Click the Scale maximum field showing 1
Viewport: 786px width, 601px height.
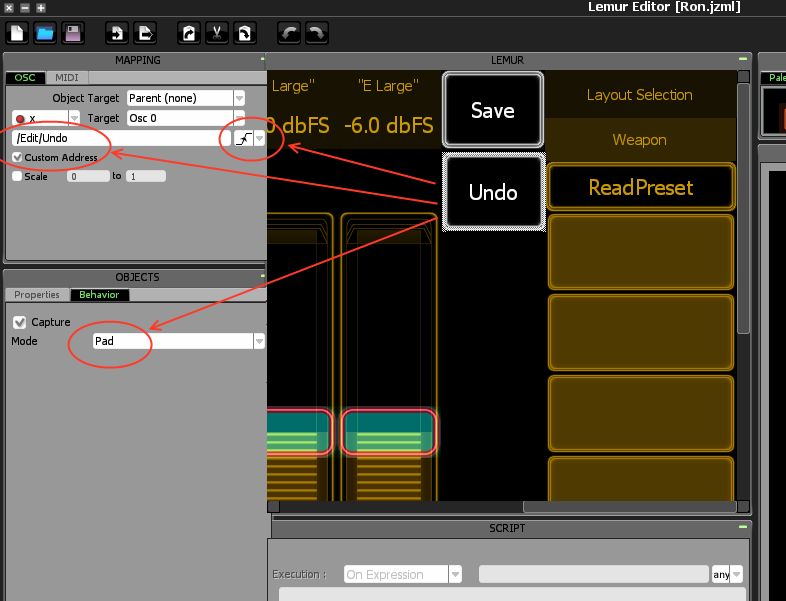(146, 176)
